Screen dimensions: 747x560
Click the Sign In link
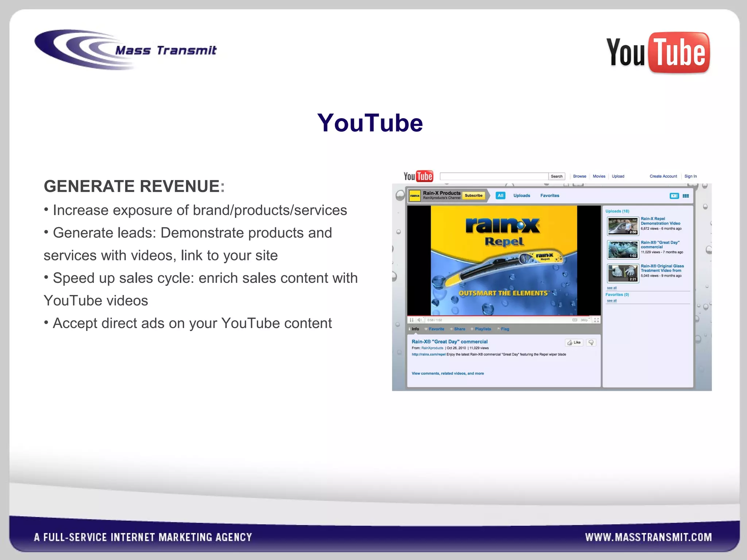coord(690,176)
